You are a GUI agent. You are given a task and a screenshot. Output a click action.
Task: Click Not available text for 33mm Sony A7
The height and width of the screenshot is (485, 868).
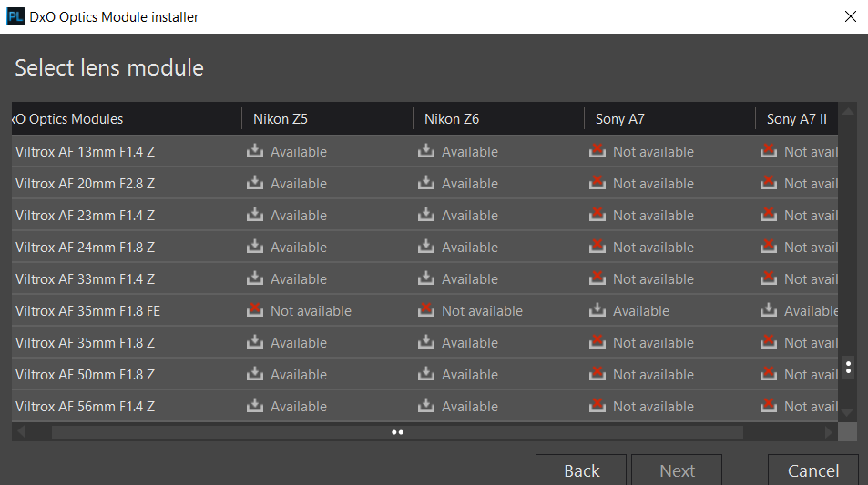pyautogui.click(x=653, y=279)
